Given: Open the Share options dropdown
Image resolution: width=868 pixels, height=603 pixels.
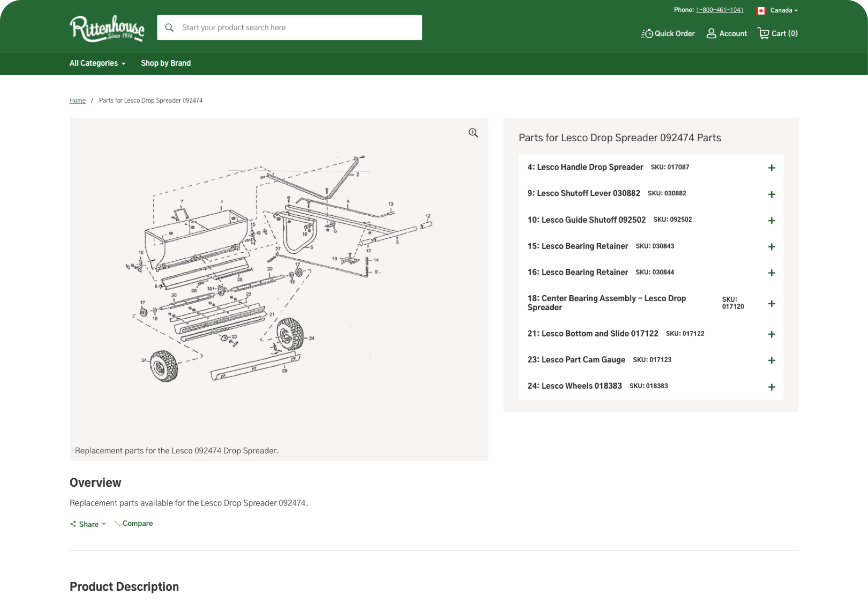Looking at the screenshot, I should 105,524.
